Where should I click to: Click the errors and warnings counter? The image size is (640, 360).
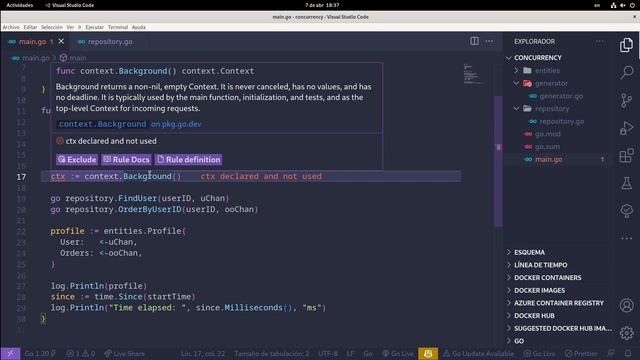point(80,353)
